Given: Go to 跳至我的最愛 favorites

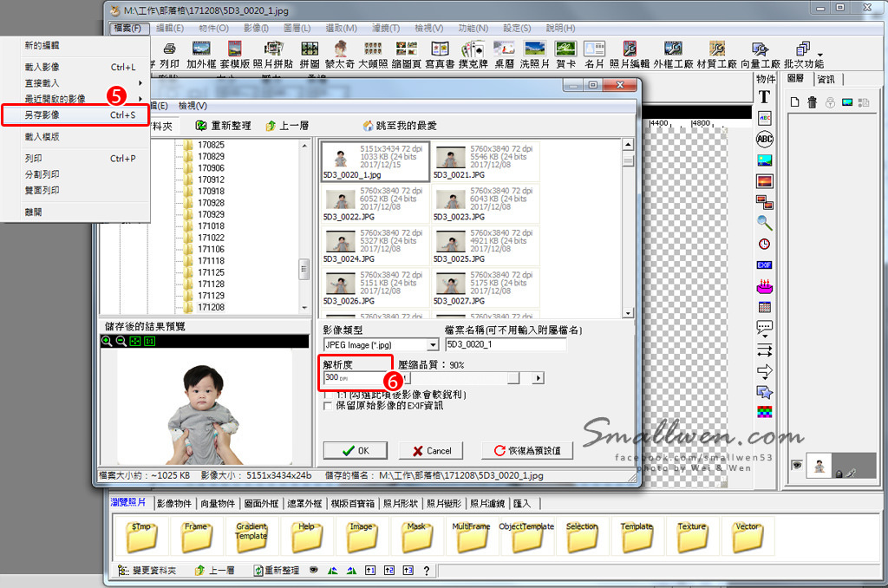Looking at the screenshot, I should click(400, 126).
